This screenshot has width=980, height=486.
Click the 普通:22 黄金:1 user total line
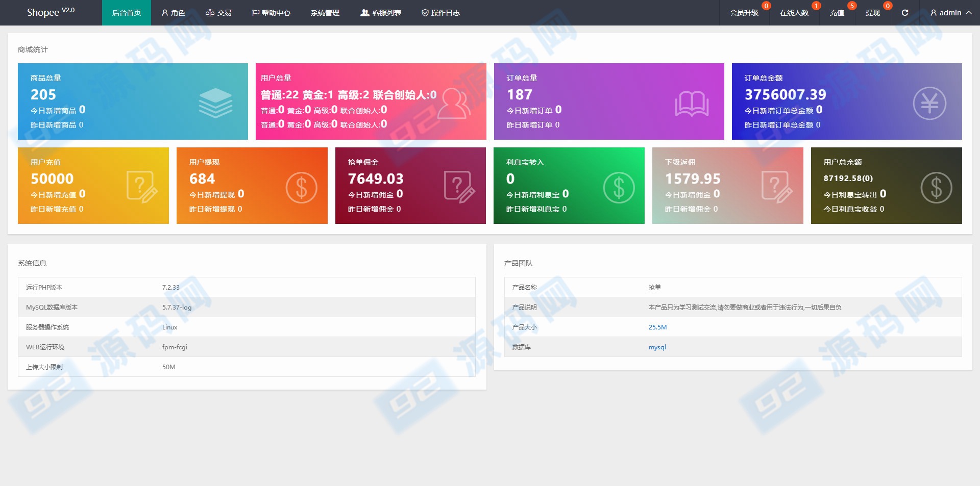[x=348, y=95]
